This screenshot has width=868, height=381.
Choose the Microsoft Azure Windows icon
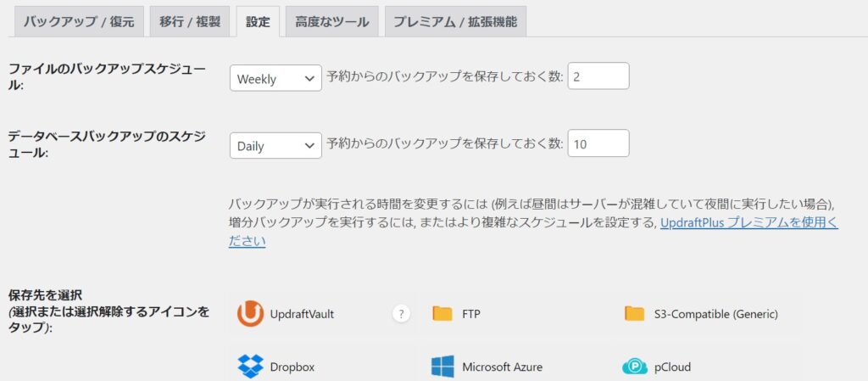[442, 367]
